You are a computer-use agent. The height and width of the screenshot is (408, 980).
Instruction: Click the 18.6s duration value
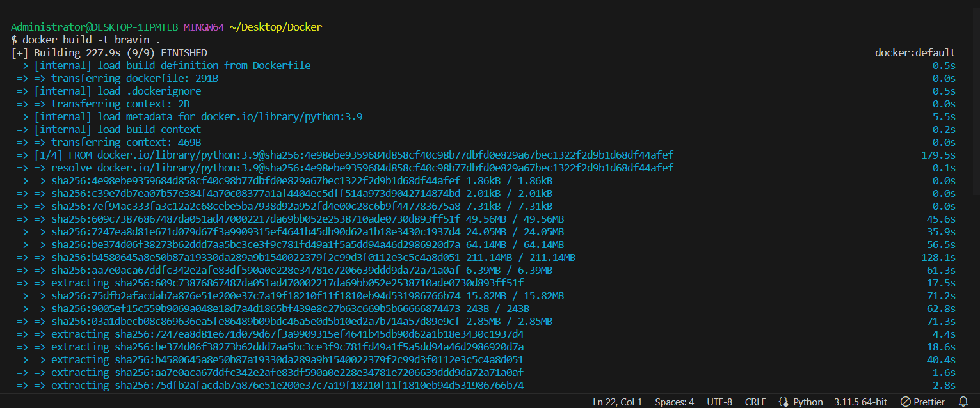[x=941, y=347]
